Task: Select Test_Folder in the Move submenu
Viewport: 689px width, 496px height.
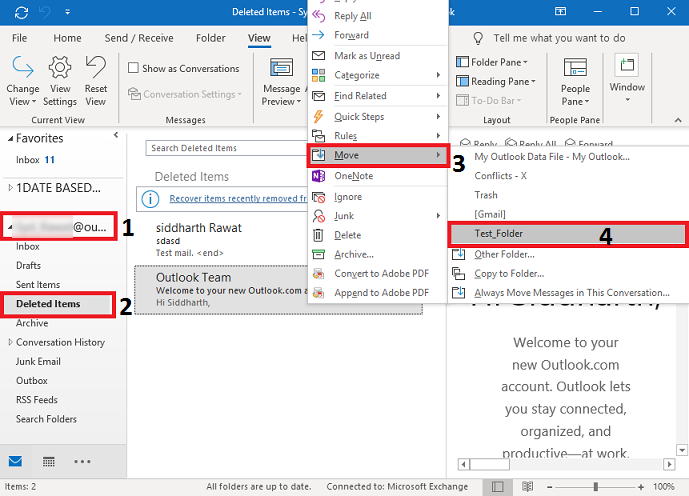Action: pos(567,234)
